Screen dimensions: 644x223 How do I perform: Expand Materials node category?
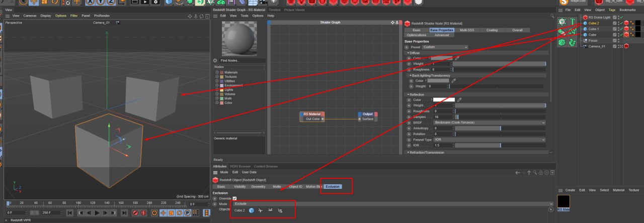pyautogui.click(x=217, y=72)
